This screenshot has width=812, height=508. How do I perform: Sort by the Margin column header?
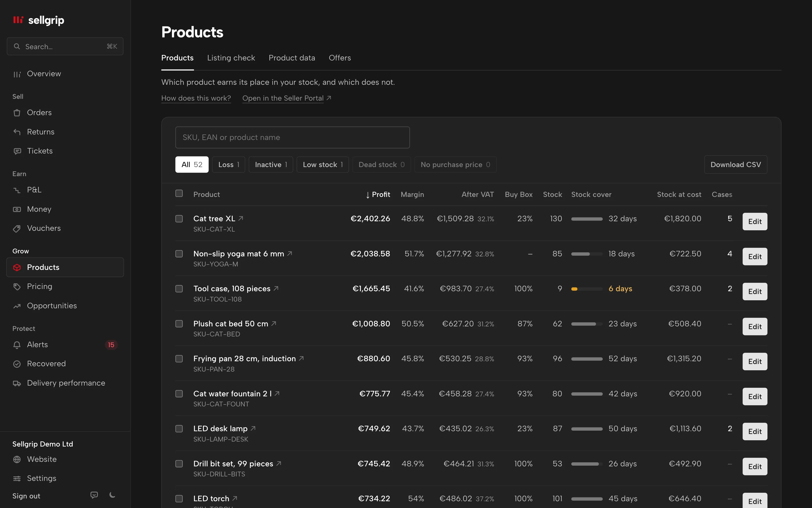(412, 194)
